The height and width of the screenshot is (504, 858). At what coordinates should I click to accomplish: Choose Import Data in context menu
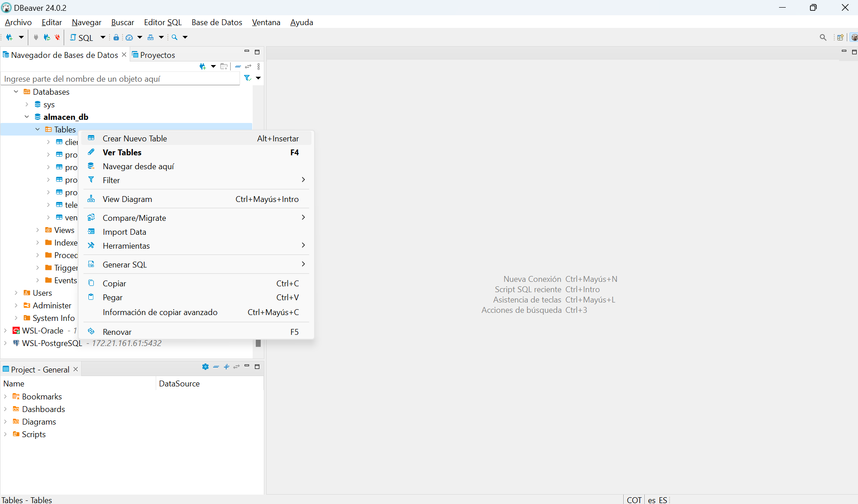click(197, 232)
